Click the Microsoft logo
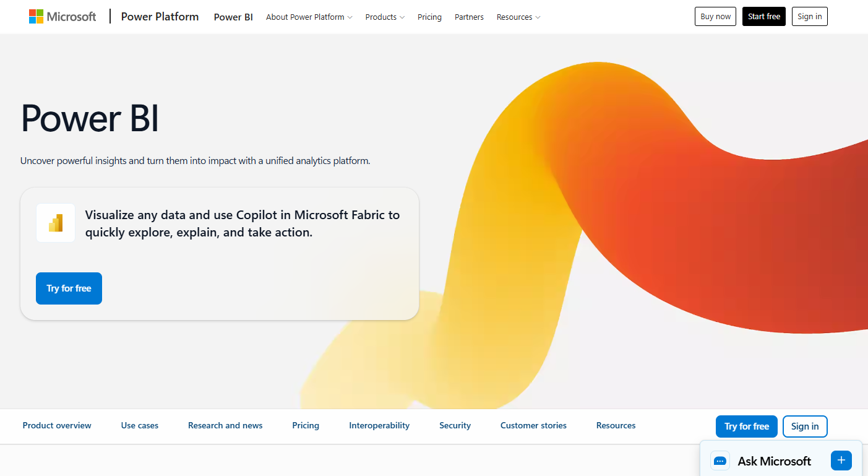Viewport: 868px width, 476px height. (x=62, y=17)
